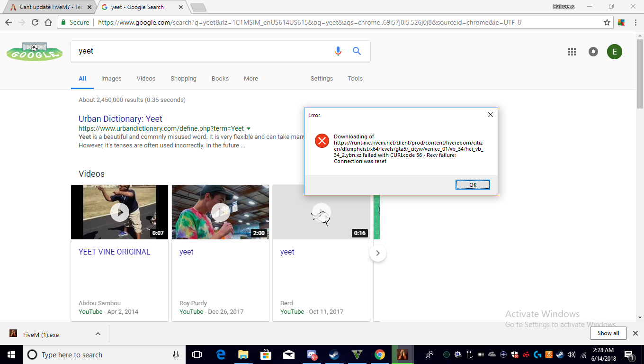This screenshot has width=644, height=364.
Task: Click Show all downloads button
Action: 608,333
